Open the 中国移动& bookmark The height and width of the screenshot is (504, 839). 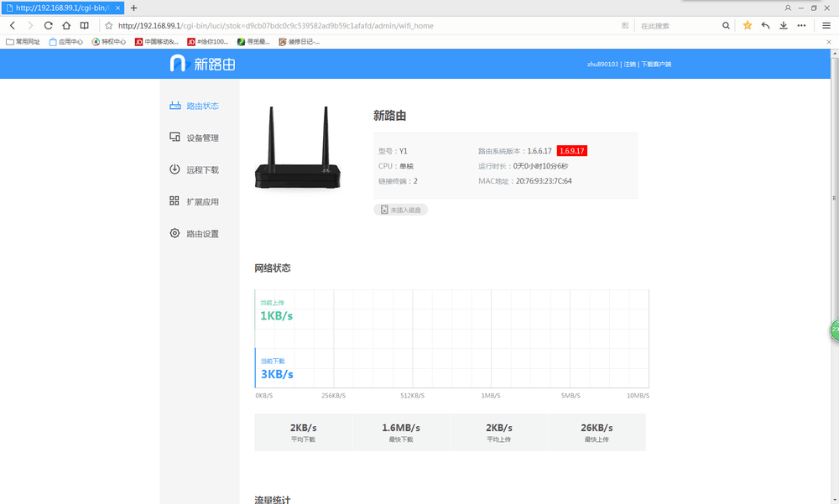coord(157,42)
